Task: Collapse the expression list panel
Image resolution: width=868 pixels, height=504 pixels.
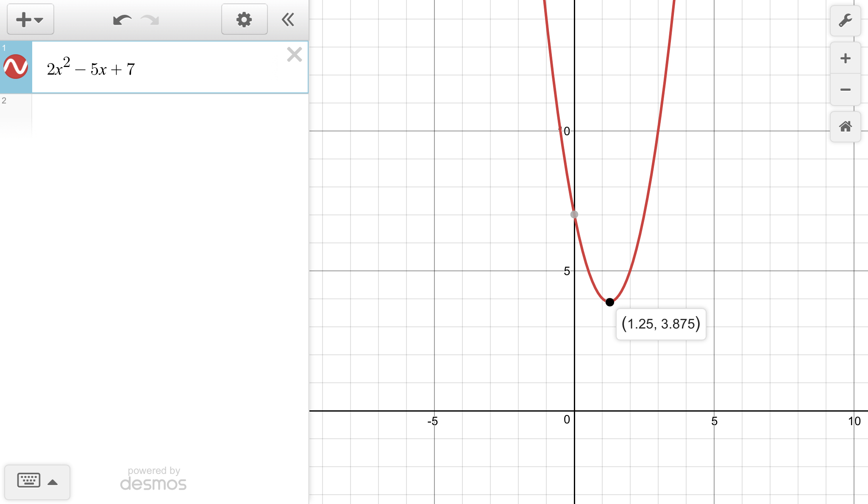Action: pos(288,19)
